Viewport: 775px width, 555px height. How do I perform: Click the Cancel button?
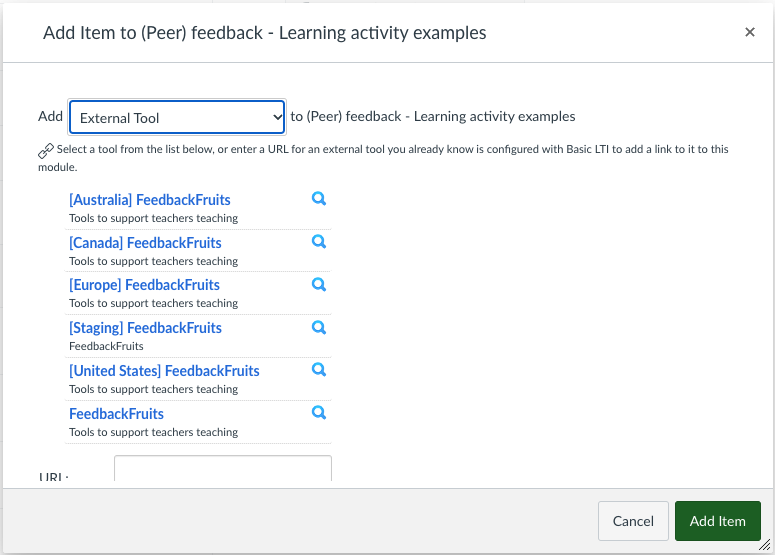click(x=633, y=521)
